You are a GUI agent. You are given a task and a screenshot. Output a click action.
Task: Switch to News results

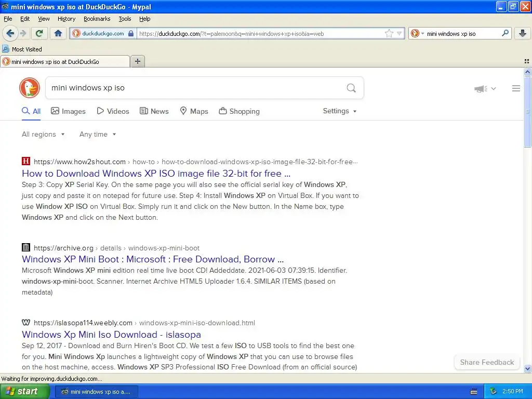point(154,111)
